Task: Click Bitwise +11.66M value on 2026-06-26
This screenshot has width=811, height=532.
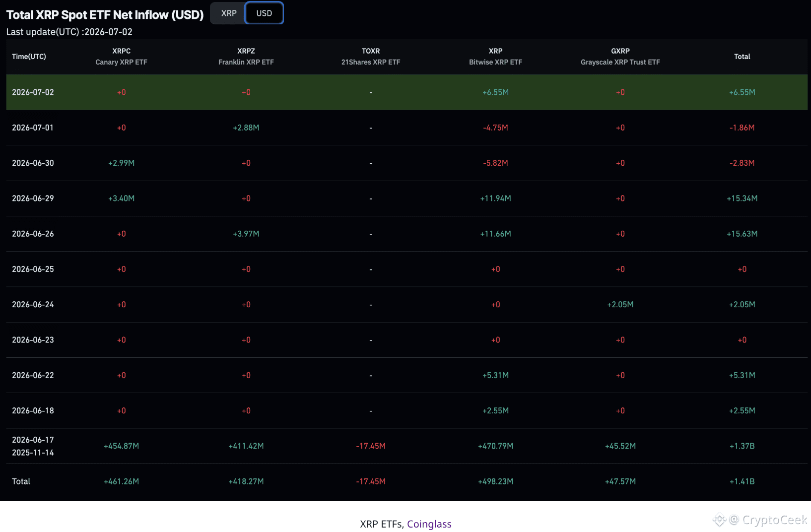Action: click(495, 234)
